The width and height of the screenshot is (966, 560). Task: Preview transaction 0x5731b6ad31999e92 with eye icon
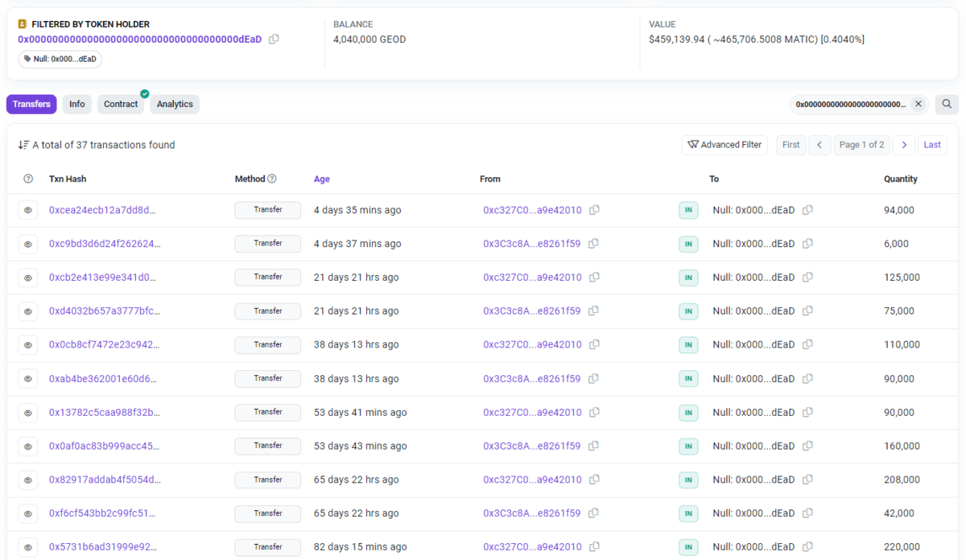[28, 547]
